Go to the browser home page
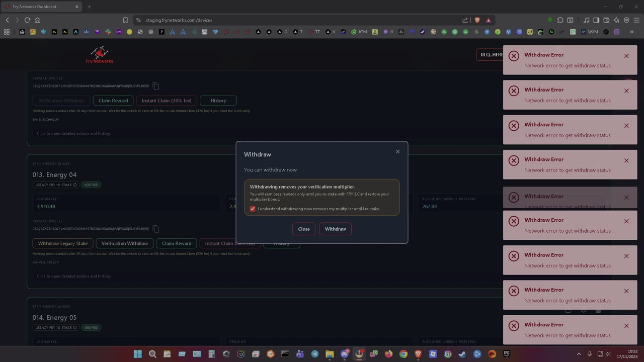The height and width of the screenshot is (362, 644). 37,20
